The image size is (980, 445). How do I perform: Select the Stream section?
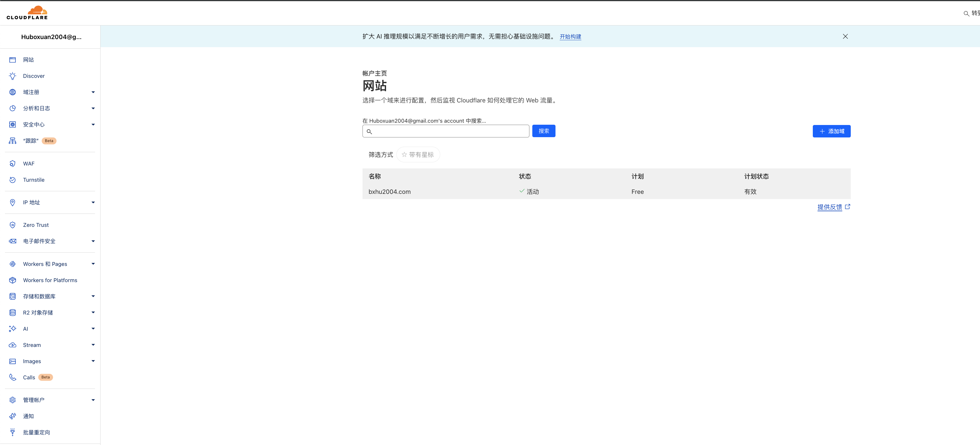click(x=32, y=345)
